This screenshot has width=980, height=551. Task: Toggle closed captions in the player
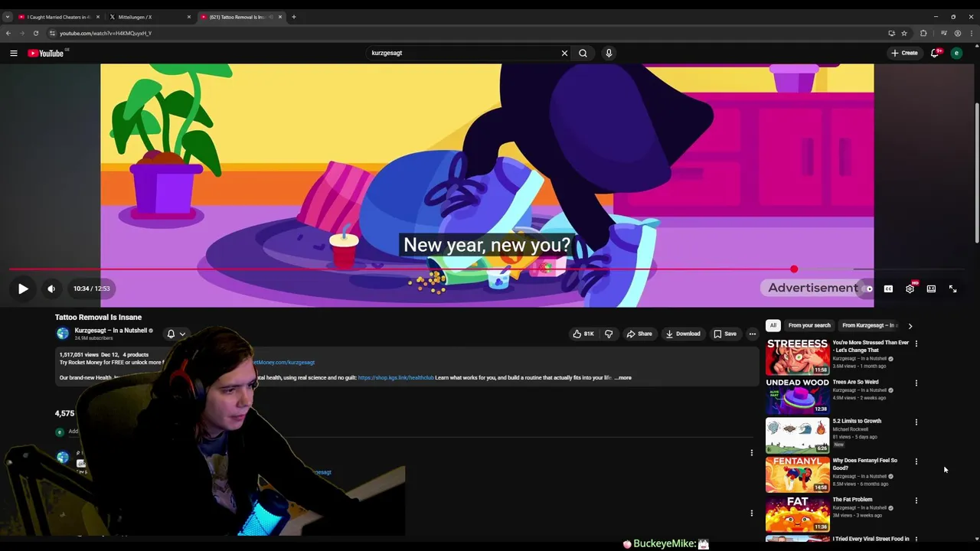[x=888, y=289]
